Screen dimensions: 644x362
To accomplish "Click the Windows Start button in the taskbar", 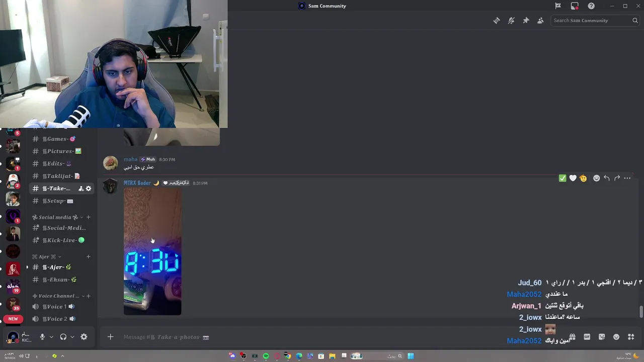I will (411, 356).
